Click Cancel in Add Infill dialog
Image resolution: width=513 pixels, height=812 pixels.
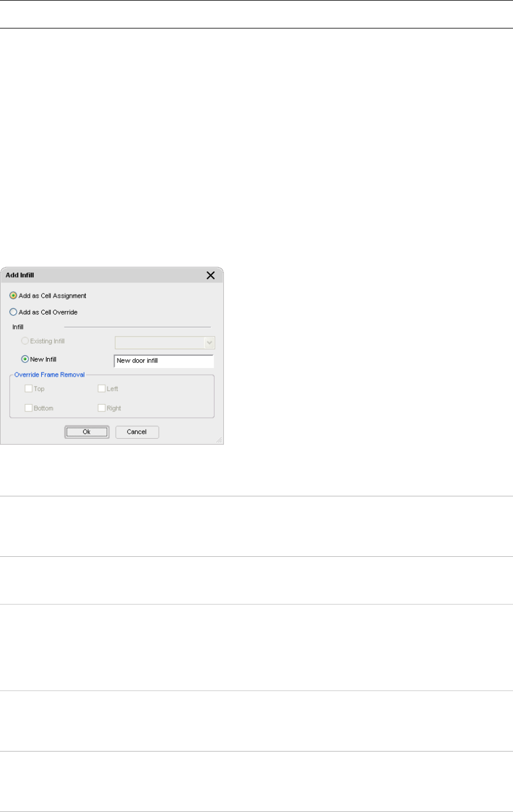pos(137,432)
